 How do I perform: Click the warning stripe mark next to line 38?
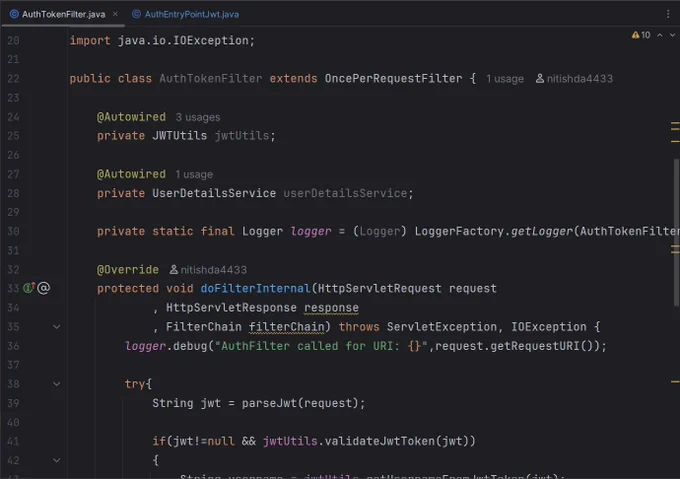pos(675,382)
